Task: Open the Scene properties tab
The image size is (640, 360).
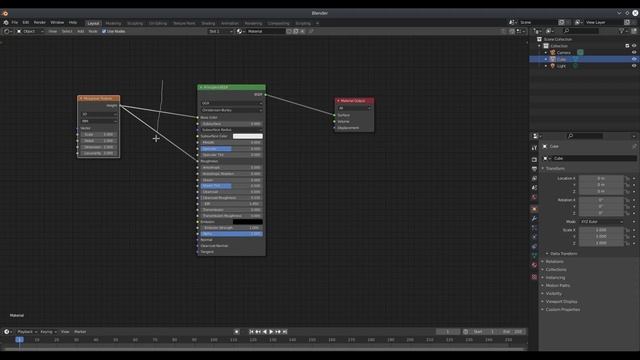Action: (534, 188)
